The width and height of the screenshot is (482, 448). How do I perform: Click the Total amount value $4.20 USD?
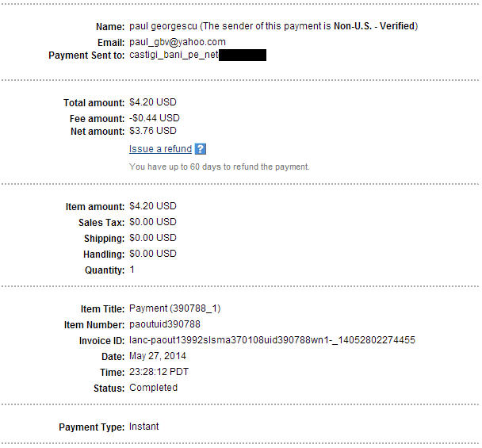coord(153,103)
